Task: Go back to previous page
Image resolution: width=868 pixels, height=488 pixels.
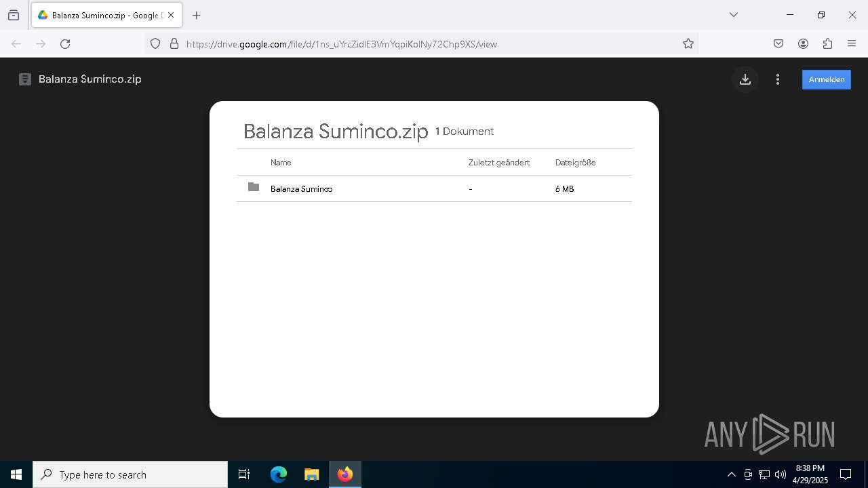Action: coord(16,44)
